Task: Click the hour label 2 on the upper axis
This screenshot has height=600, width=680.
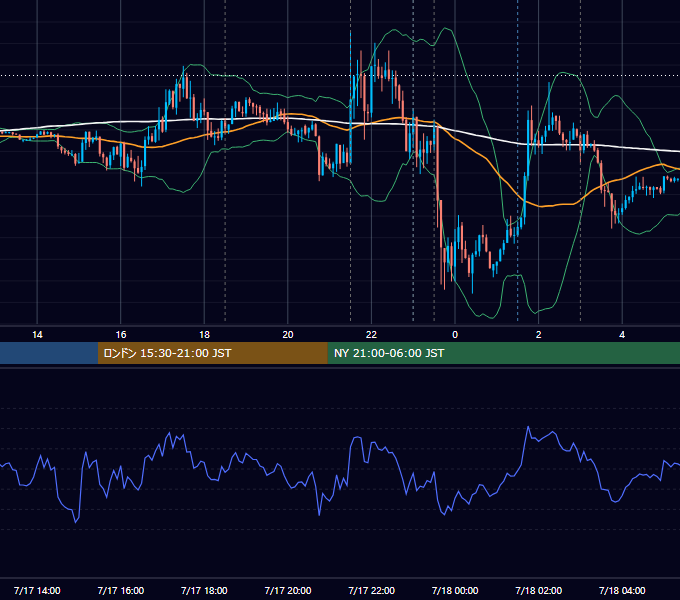Action: (x=539, y=335)
